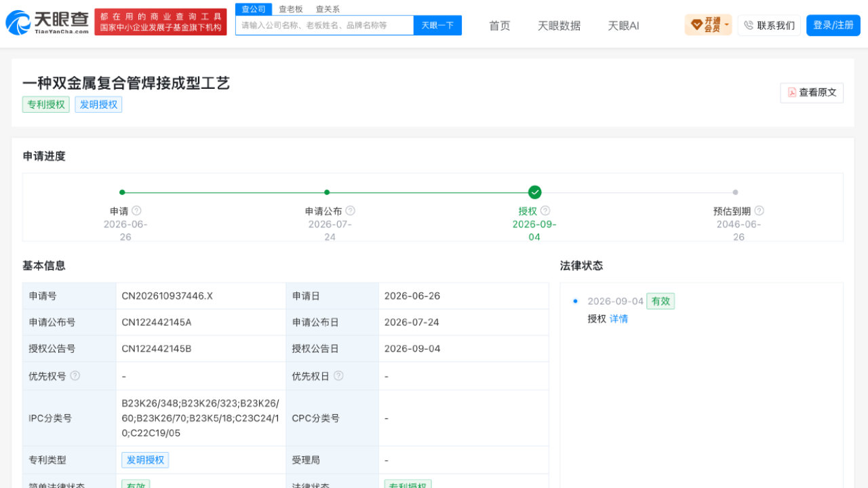Click grant number CN122442145B

point(157,349)
